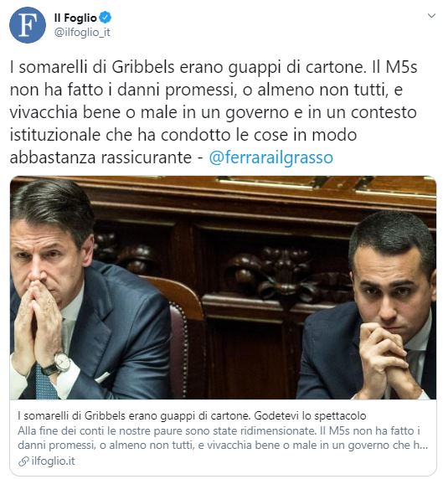This screenshot has width=448, height=479.
Task: Open the @ferrarailgrasso mention
Action: 270,158
